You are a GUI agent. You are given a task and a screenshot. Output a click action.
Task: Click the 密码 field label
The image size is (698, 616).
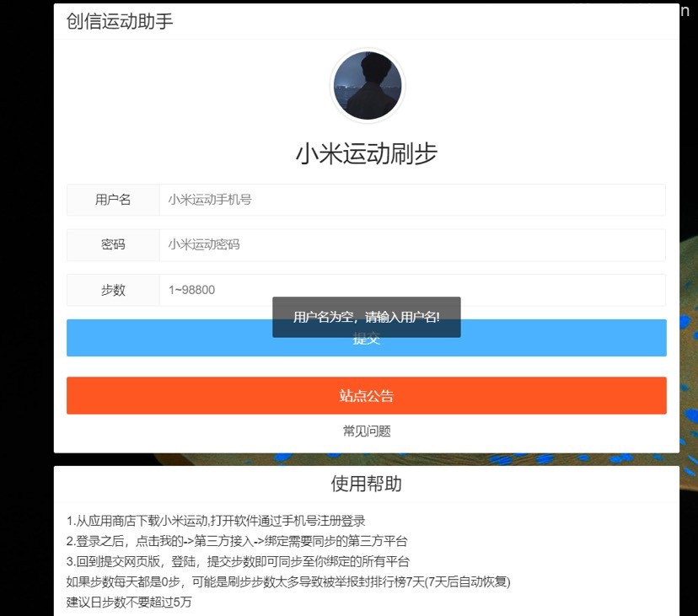113,244
